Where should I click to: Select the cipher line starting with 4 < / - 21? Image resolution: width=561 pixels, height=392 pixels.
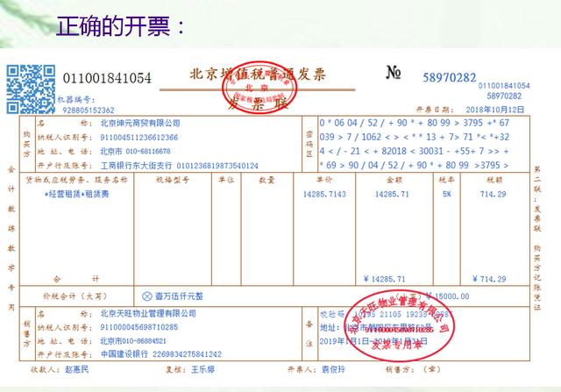tap(415, 151)
